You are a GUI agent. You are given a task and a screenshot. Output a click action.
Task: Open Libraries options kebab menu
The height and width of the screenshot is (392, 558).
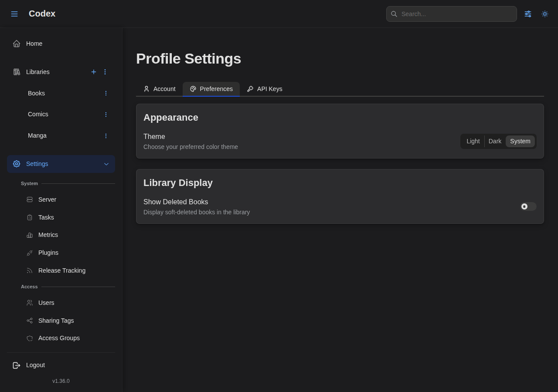pos(105,72)
